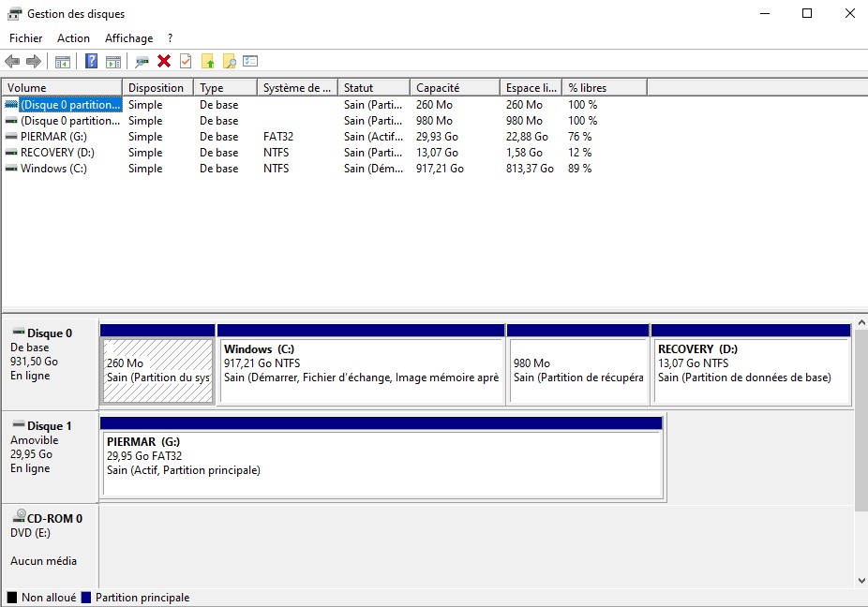The width and height of the screenshot is (868, 607).
Task: Select the Disque 0 header panel
Action: click(51, 364)
